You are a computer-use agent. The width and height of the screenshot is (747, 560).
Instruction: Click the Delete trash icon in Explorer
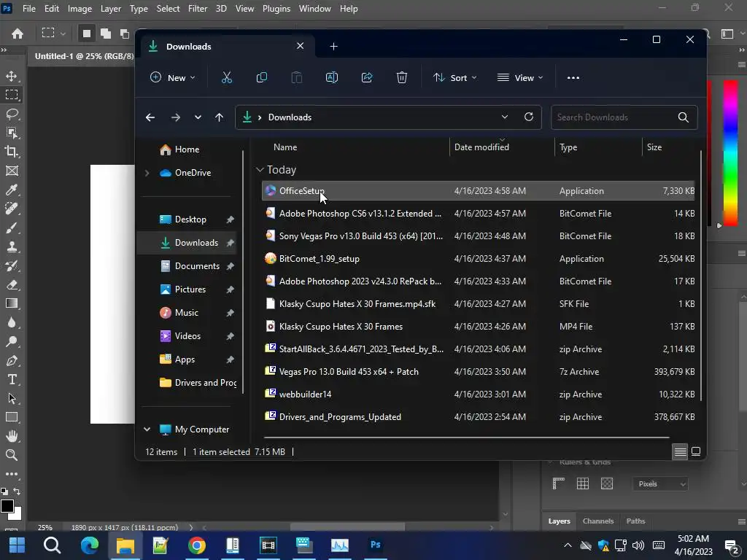[402, 77]
